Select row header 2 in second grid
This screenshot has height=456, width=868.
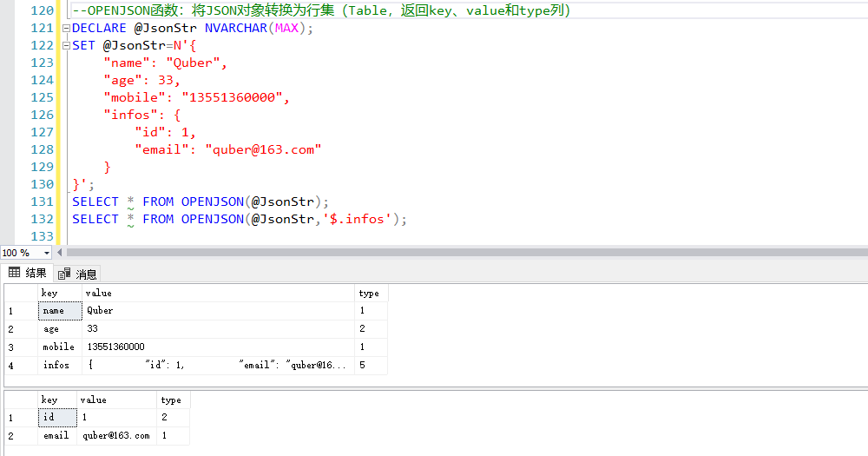pyautogui.click(x=21, y=435)
